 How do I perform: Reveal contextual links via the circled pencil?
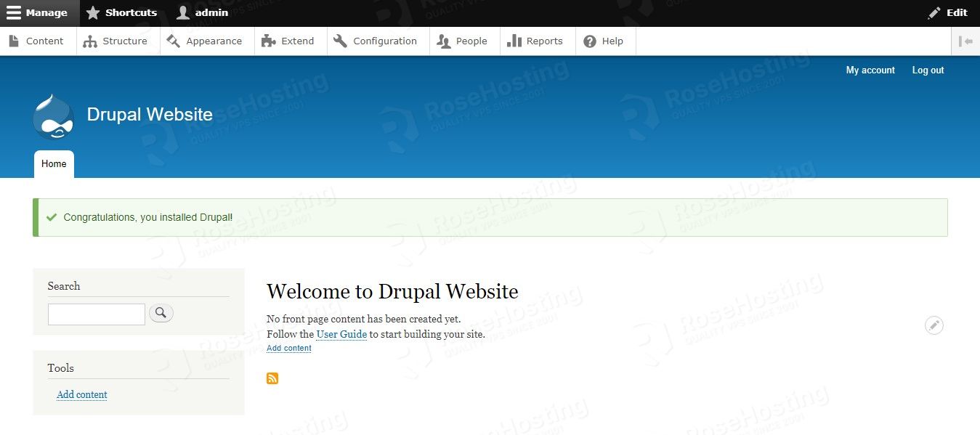point(934,325)
